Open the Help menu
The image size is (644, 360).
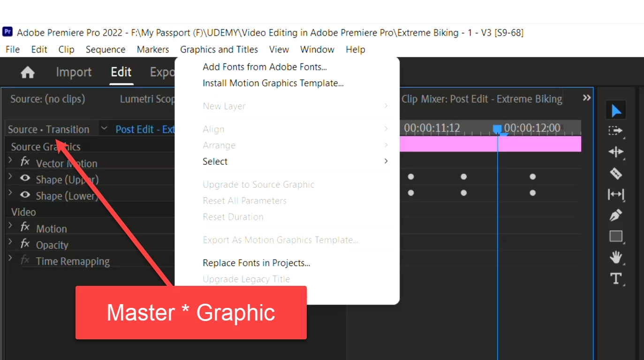[356, 49]
